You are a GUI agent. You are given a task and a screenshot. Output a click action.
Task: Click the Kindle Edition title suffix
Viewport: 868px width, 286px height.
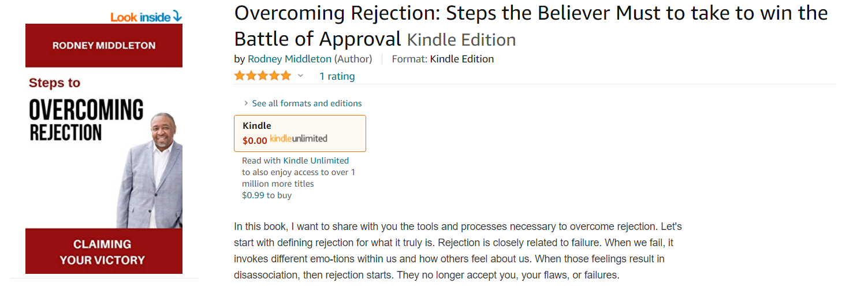point(461,40)
